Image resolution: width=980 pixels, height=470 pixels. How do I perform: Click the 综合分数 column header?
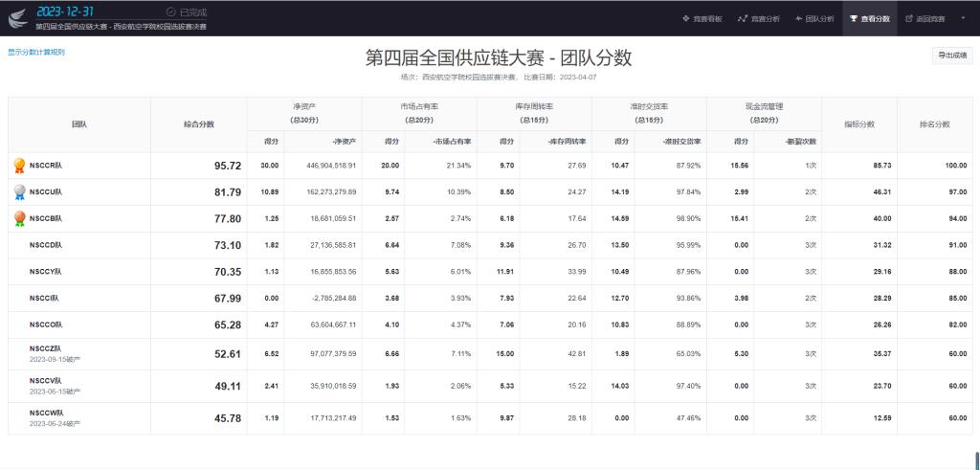[198, 124]
